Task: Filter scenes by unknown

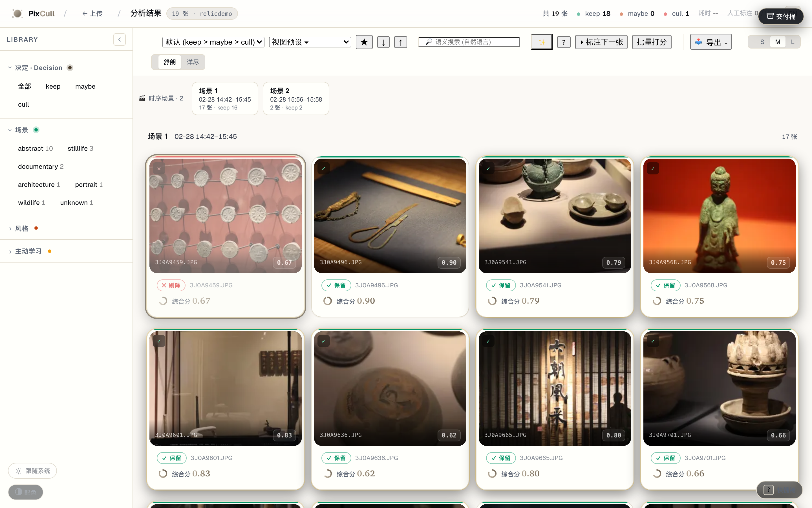Action: pos(76,203)
